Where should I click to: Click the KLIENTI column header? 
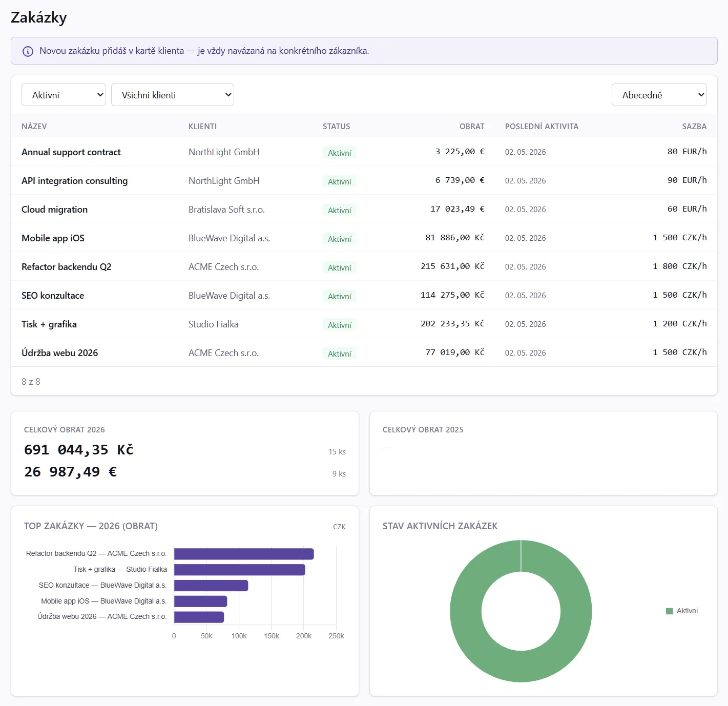(x=202, y=127)
